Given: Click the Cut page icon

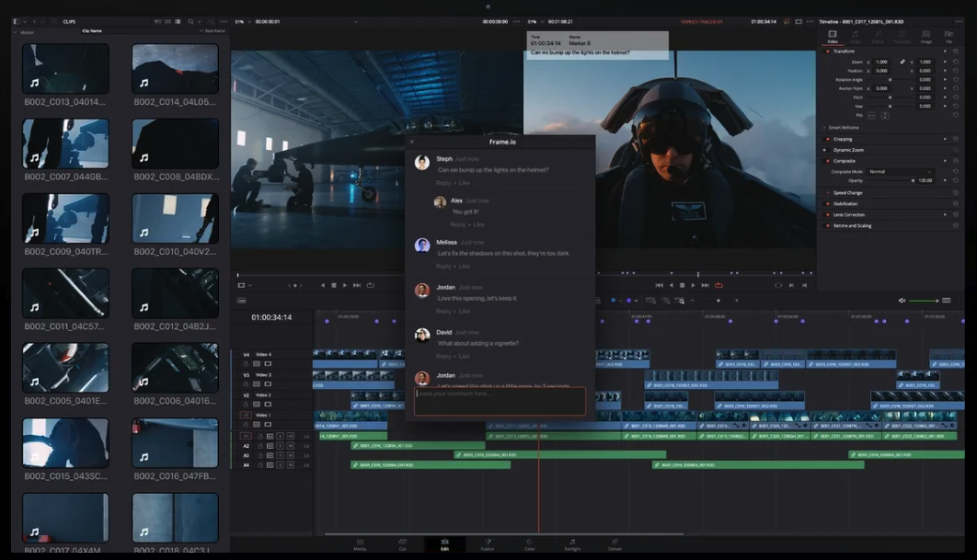Looking at the screenshot, I should [x=402, y=544].
